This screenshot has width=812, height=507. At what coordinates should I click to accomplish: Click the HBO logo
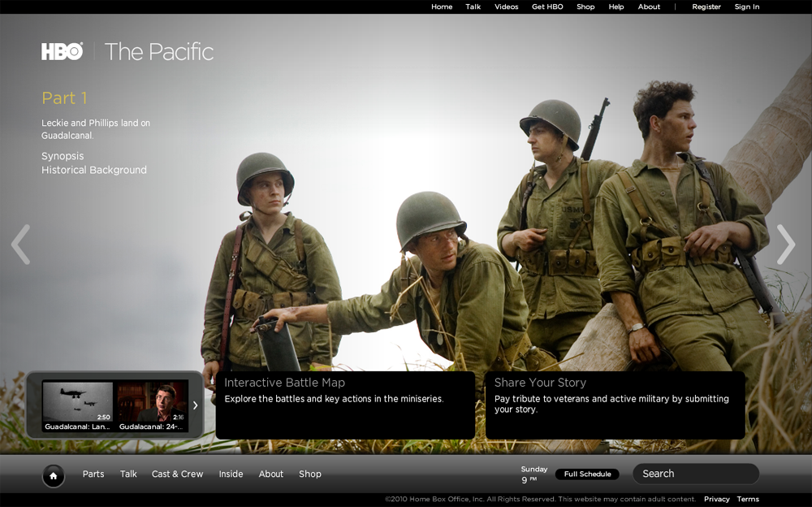63,51
